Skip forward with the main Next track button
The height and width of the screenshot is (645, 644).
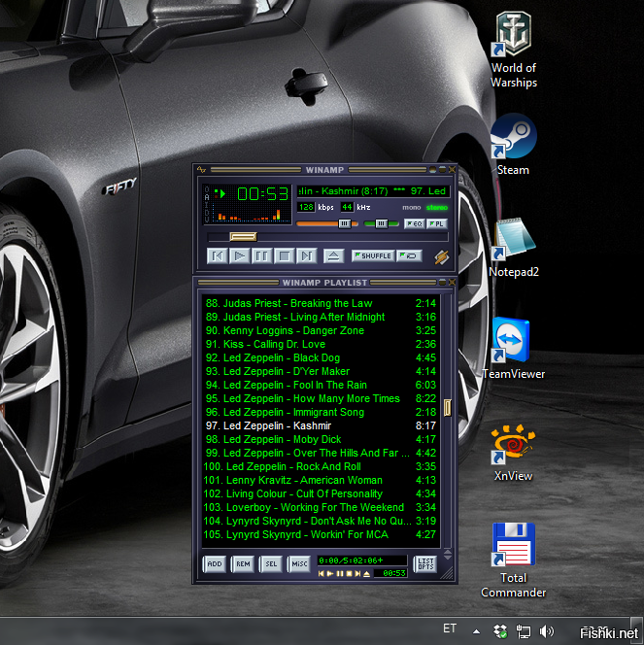tap(306, 256)
